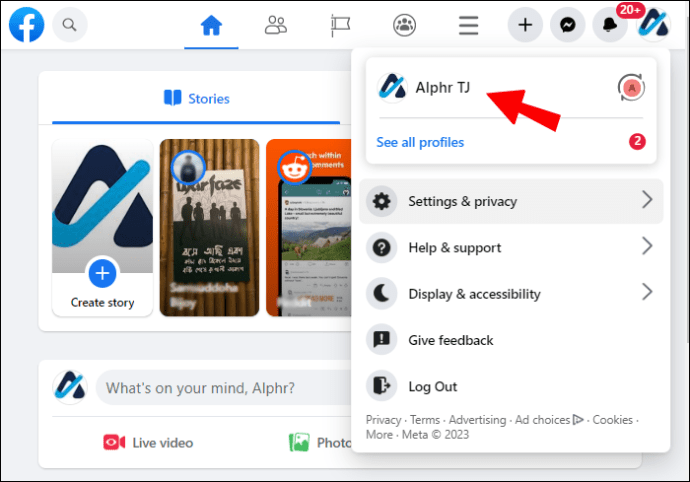The image size is (690, 482).
Task: Expand Settings & privacy chevron
Action: coord(647,200)
